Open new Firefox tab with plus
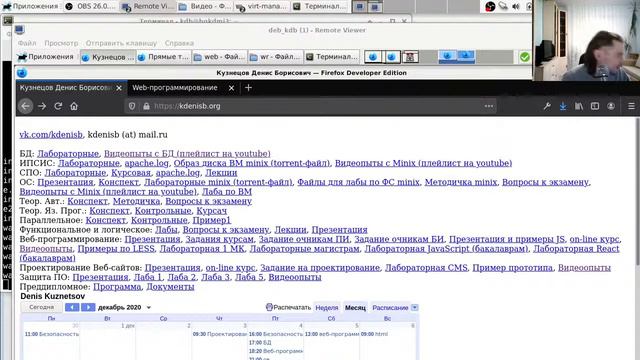Screen dimensions: 640x360 248,88
